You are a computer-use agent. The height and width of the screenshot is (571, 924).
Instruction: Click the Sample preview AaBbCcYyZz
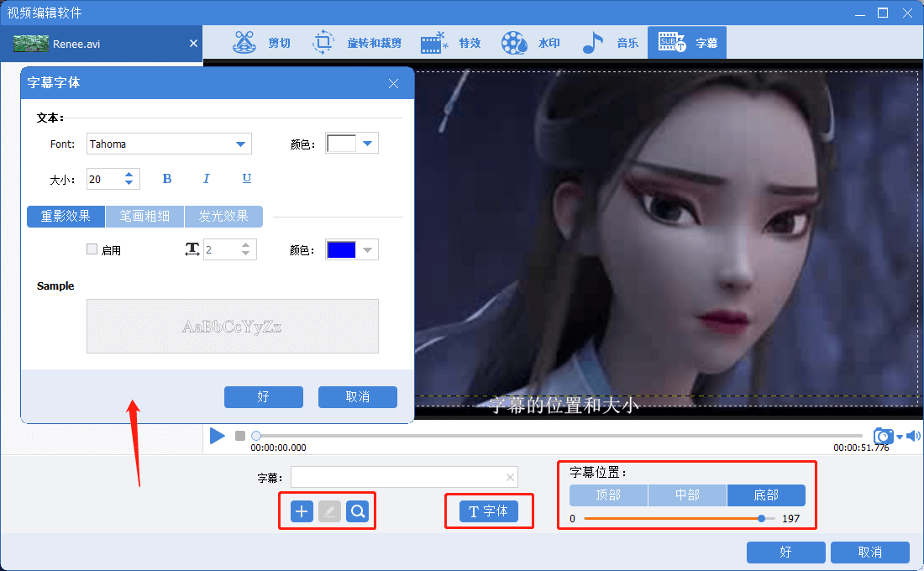pos(232,327)
